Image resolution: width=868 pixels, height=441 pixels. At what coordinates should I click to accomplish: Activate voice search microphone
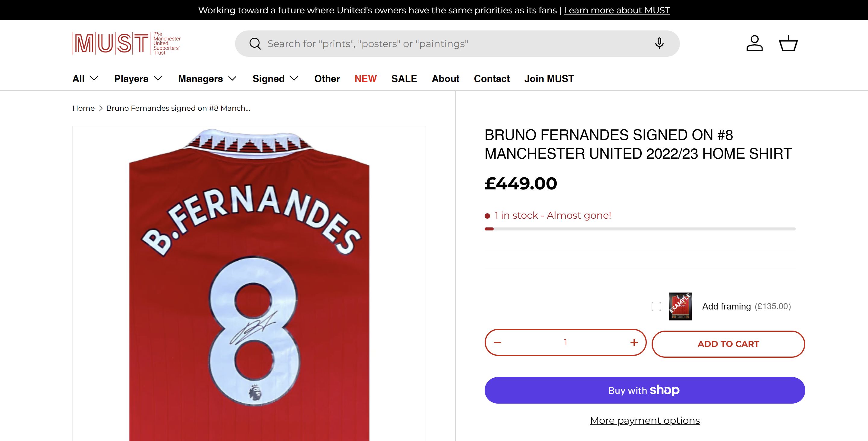[659, 43]
